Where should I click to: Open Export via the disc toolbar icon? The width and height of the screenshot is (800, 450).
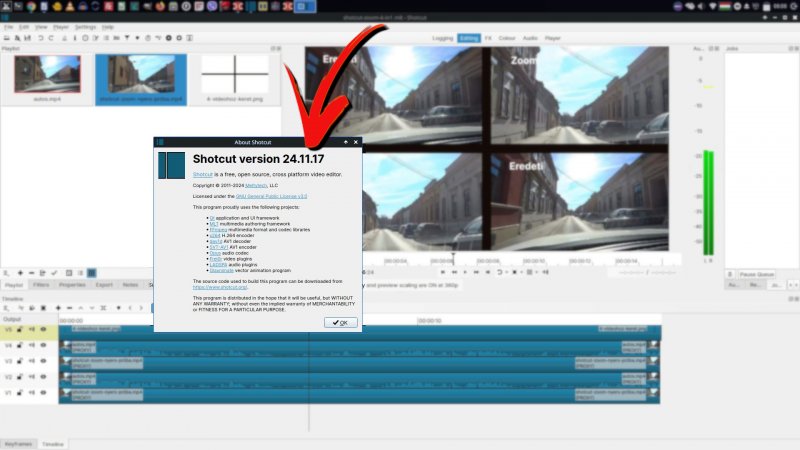click(x=168, y=38)
